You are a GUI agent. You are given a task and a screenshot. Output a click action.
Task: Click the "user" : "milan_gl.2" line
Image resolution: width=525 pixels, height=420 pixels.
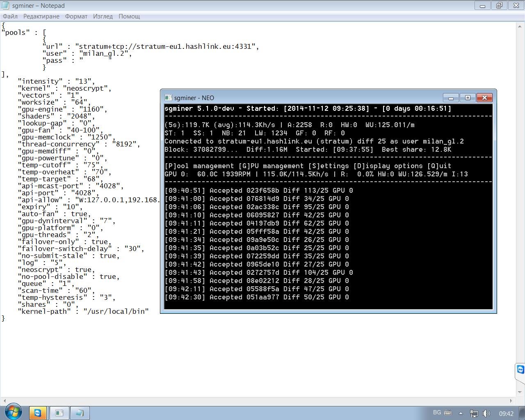point(87,53)
